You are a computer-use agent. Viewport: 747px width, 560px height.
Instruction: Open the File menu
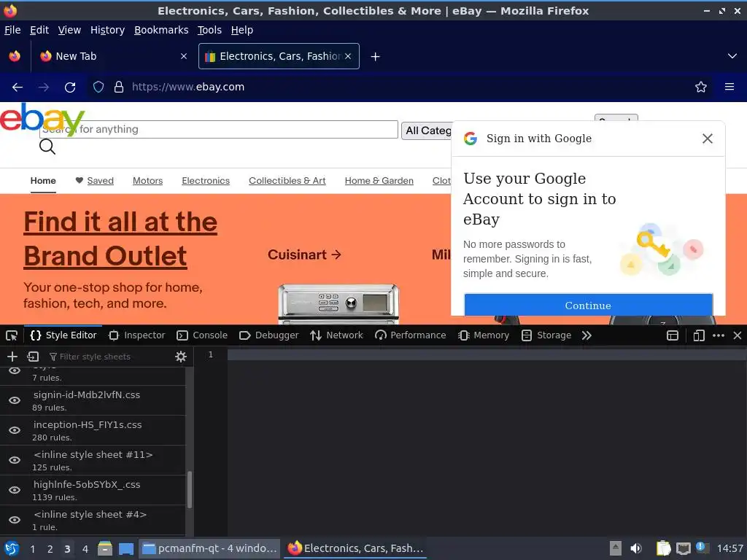tap(12, 30)
